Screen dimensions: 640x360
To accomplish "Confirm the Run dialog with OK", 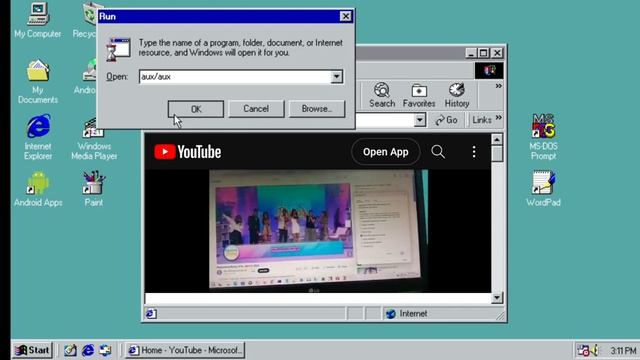I will [x=196, y=109].
